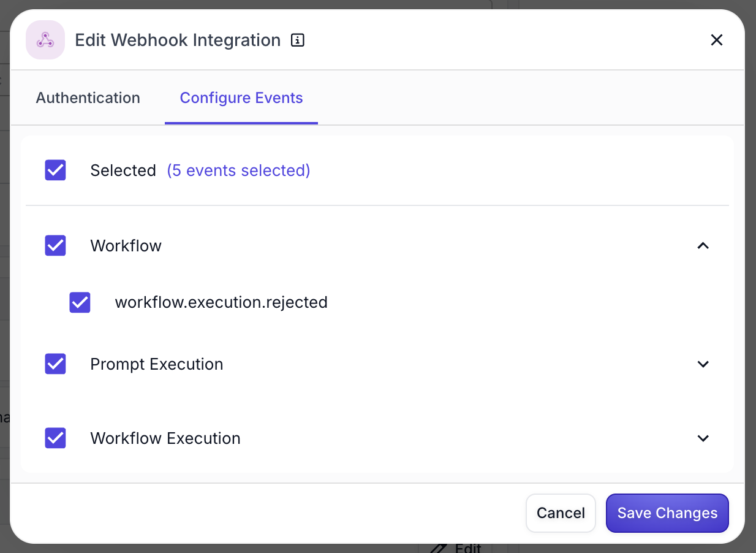Screen dimensions: 756x553
Task: Switch to the Authentication tab
Action: (88, 98)
